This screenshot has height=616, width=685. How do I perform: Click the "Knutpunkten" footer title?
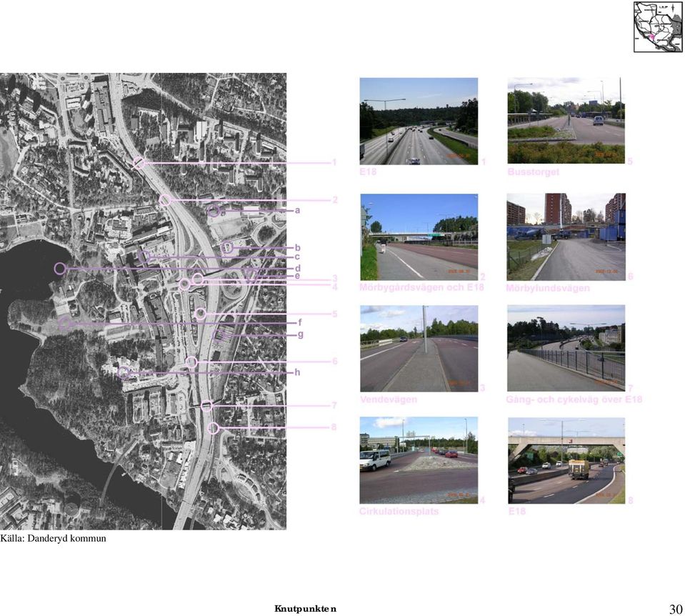point(306,609)
